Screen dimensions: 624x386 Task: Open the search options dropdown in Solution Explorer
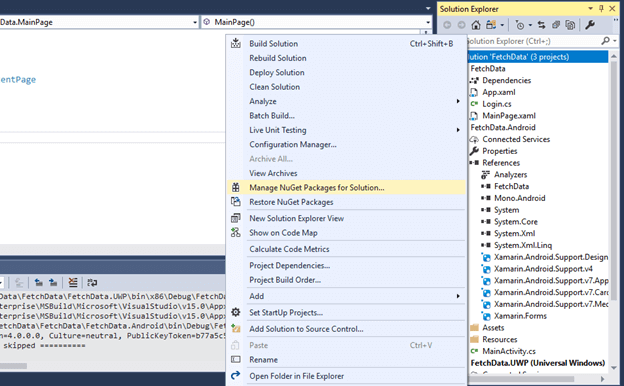coord(615,41)
